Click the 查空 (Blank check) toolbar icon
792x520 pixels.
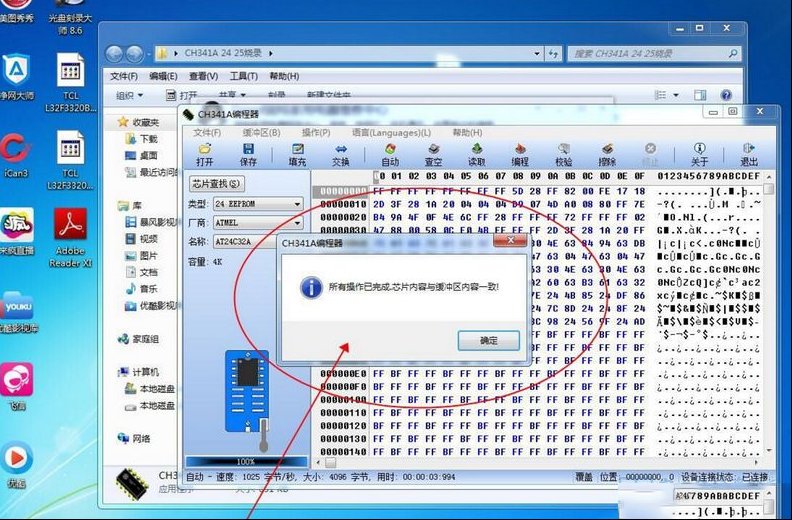point(433,155)
